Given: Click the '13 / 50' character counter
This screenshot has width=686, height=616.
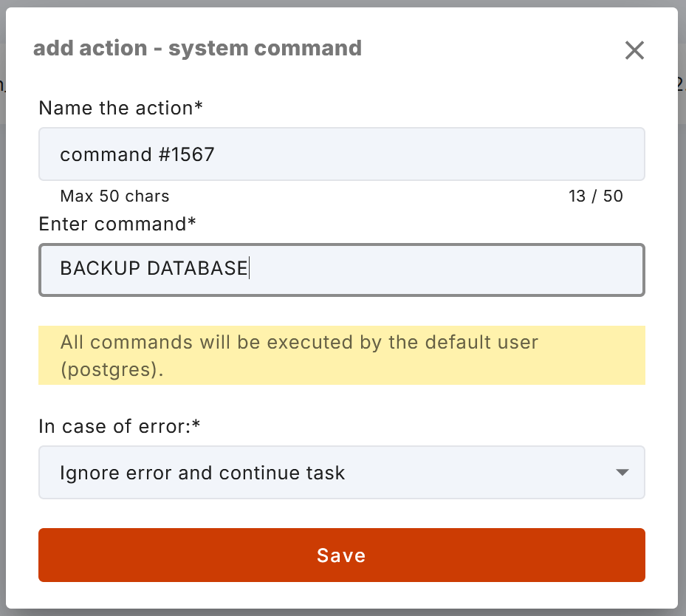Looking at the screenshot, I should (595, 196).
